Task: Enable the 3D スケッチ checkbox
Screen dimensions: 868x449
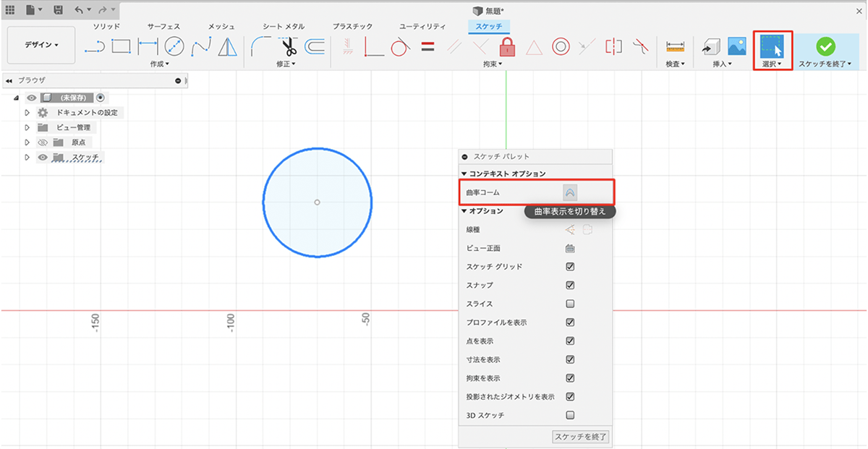Action: point(570,416)
